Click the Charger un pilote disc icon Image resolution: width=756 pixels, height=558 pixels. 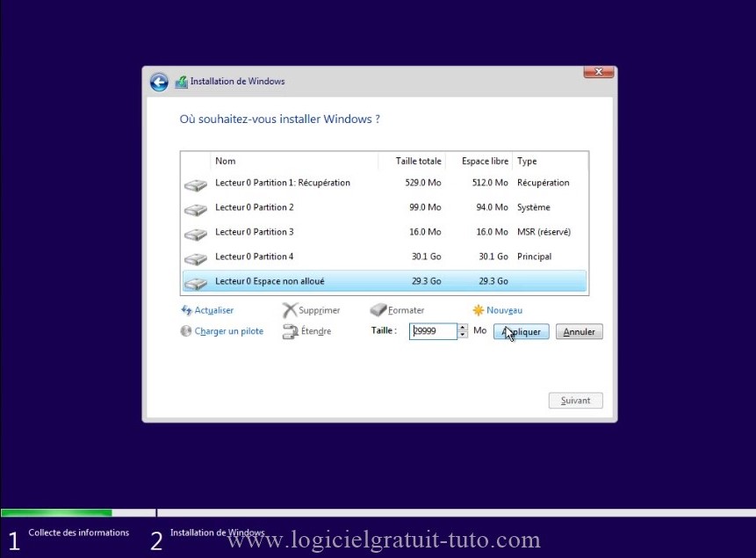pyautogui.click(x=185, y=331)
